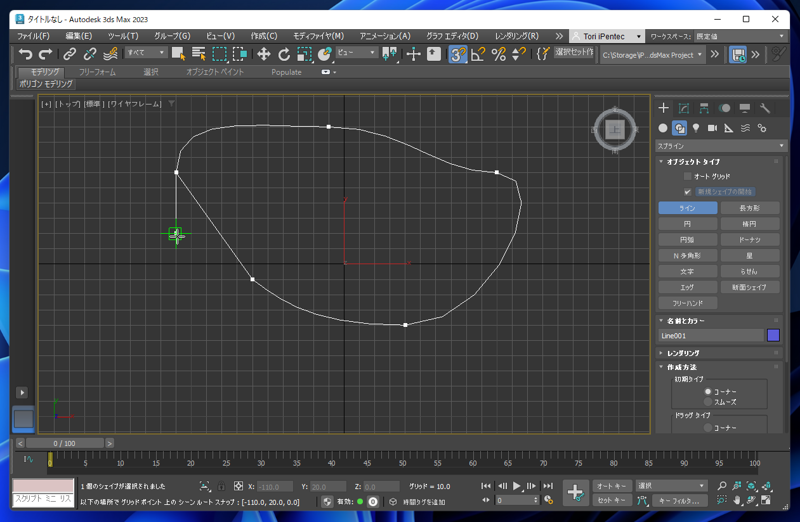
Task: Select the Systems category icon
Action: pyautogui.click(x=762, y=128)
